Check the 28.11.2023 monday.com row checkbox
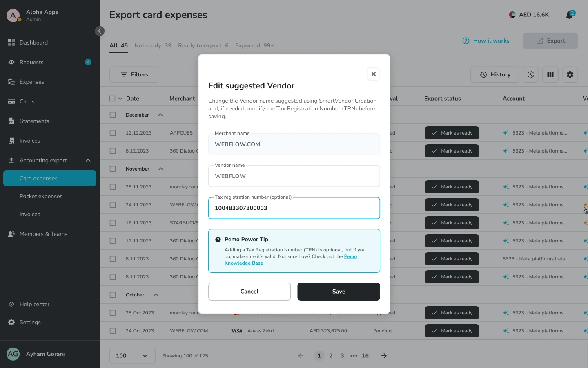 pos(113,187)
